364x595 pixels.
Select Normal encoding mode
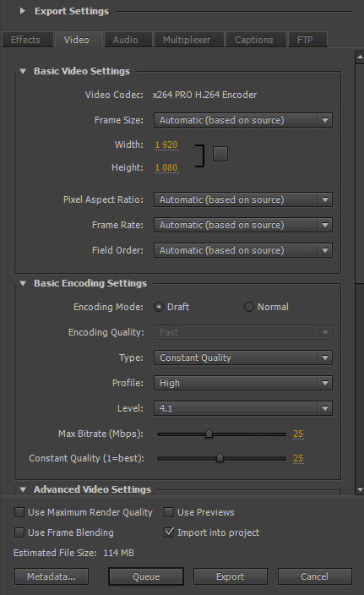tap(249, 307)
